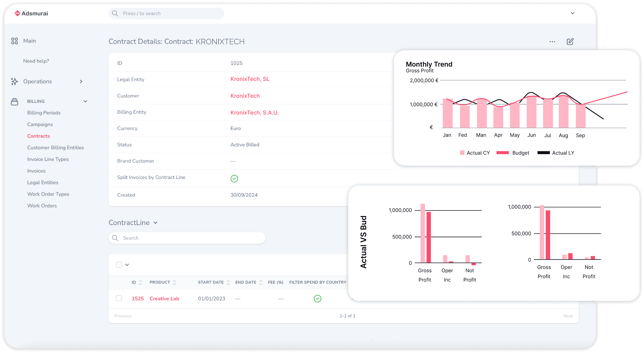
Task: Click the Actual CY legend swatch
Action: click(462, 153)
